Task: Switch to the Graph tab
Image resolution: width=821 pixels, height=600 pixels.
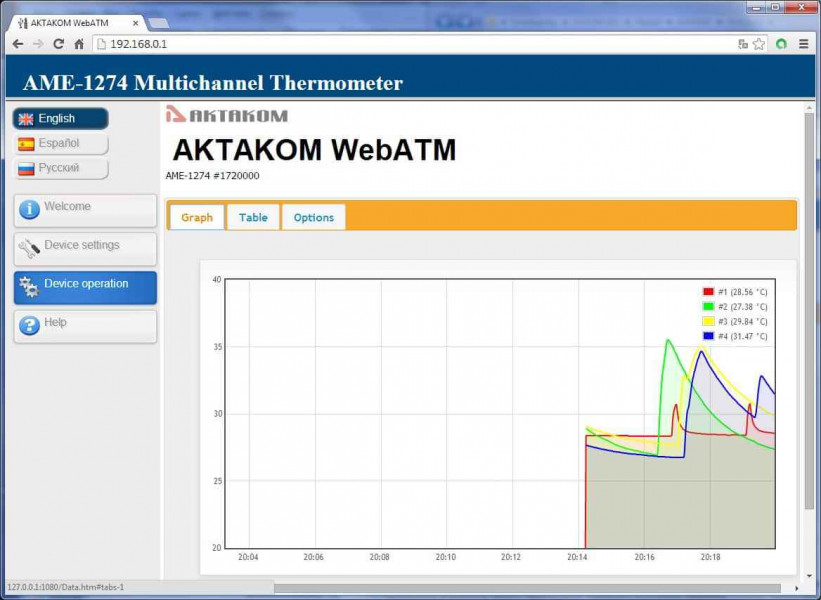Action: pos(197,217)
